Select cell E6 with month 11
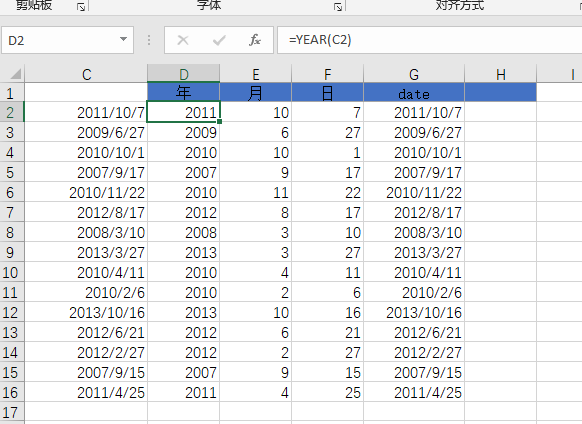The image size is (582, 424). pyautogui.click(x=256, y=192)
